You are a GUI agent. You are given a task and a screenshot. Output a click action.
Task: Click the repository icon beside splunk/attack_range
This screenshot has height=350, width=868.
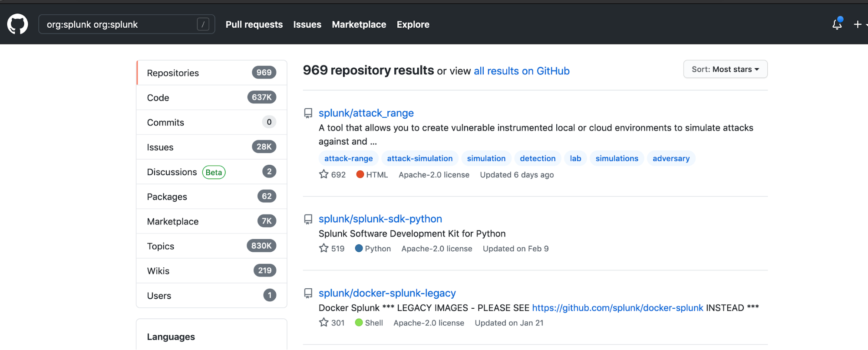click(308, 113)
